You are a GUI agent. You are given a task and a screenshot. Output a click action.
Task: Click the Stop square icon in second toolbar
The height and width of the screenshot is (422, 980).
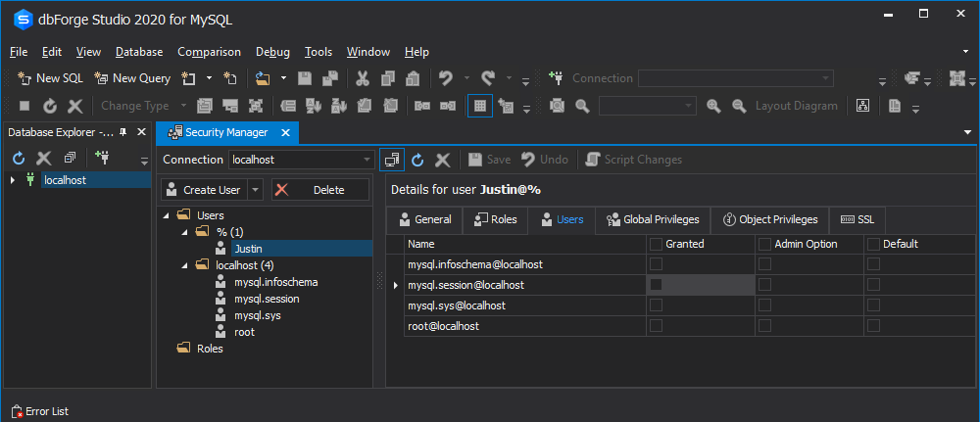pyautogui.click(x=24, y=106)
